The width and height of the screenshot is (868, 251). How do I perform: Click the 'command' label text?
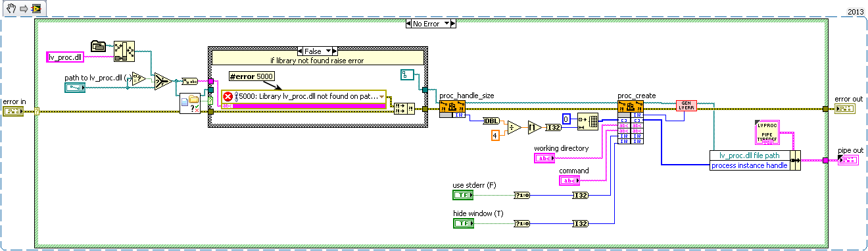(573, 171)
